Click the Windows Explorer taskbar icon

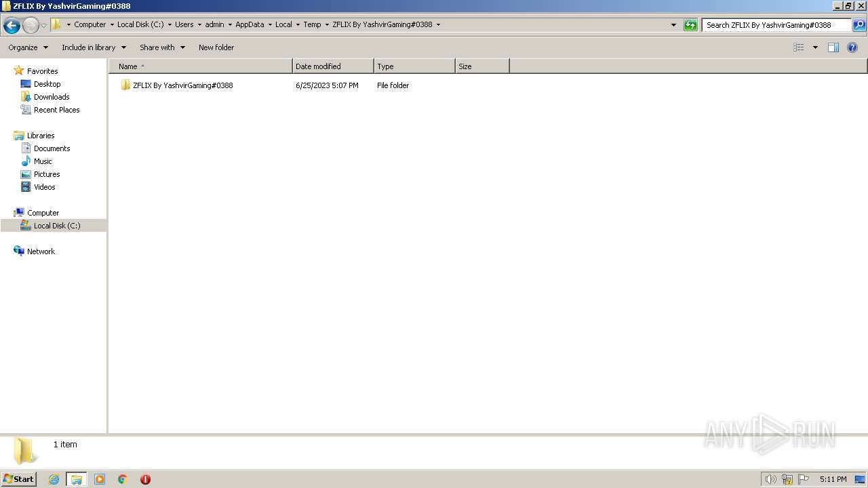tap(77, 479)
